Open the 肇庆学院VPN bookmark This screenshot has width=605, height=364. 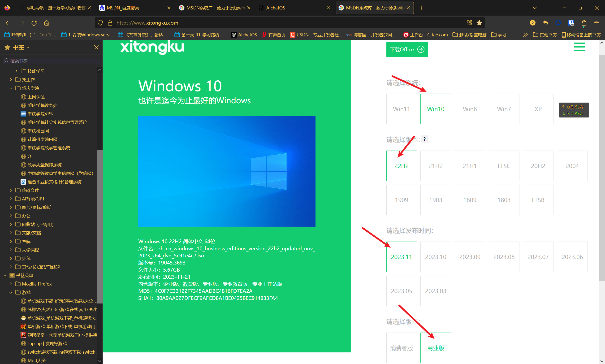tap(40, 114)
